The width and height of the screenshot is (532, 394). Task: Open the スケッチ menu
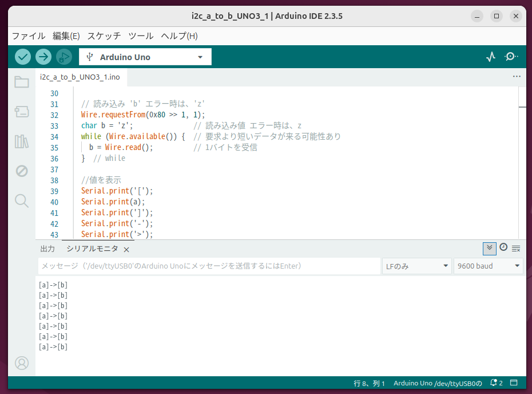point(106,36)
